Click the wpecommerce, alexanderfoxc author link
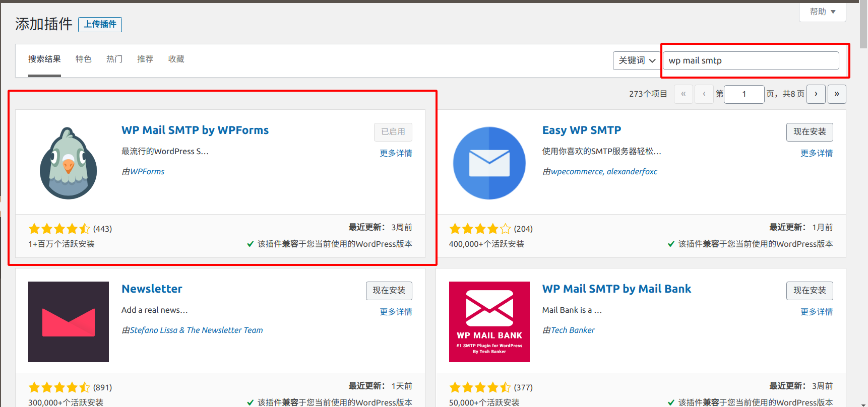The height and width of the screenshot is (407, 868). point(604,172)
